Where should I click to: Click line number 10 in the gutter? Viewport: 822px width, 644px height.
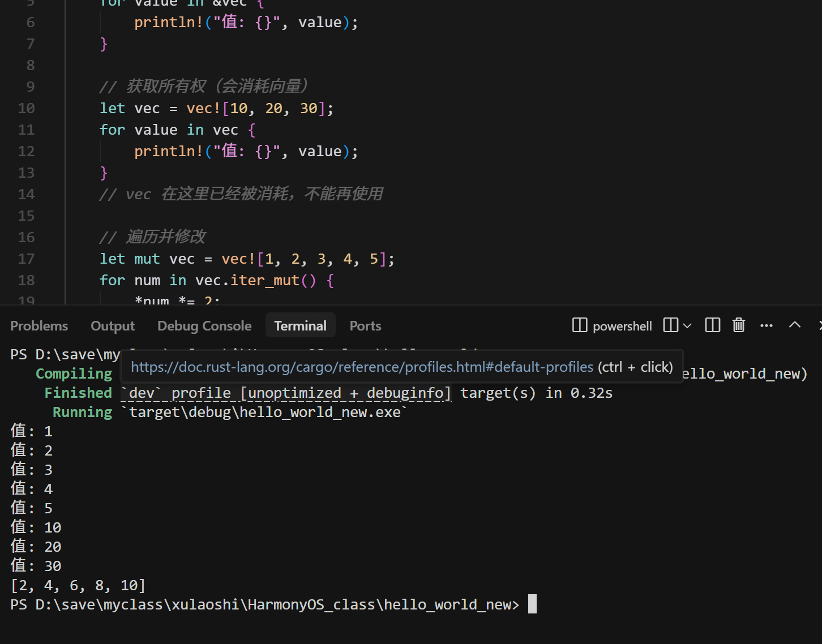27,109
